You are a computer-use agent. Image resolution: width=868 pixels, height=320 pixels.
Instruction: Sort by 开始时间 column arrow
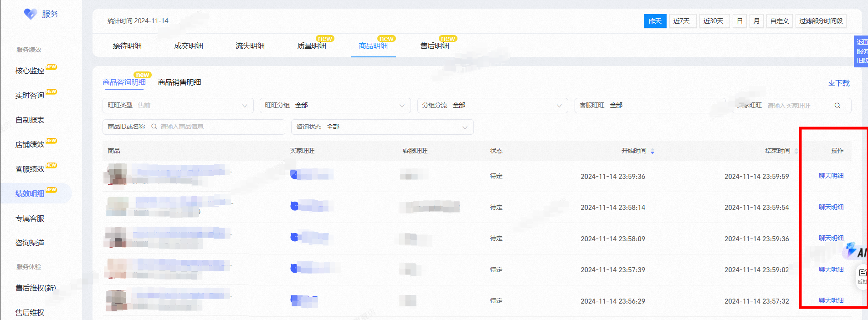coord(652,151)
